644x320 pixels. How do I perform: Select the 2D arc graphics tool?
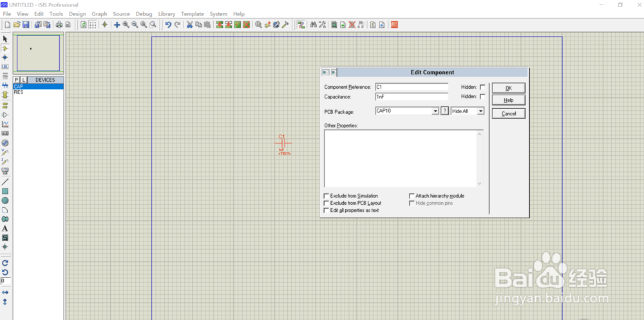(x=5, y=210)
